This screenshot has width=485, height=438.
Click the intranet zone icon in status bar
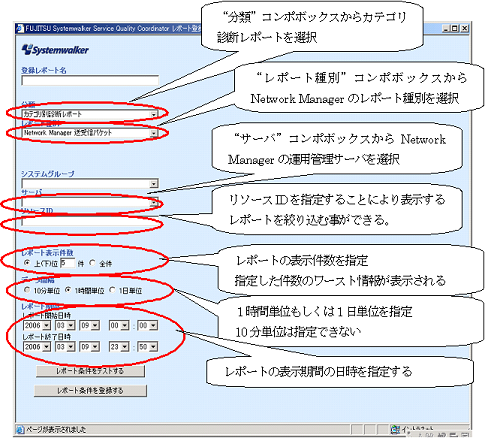click(395, 429)
